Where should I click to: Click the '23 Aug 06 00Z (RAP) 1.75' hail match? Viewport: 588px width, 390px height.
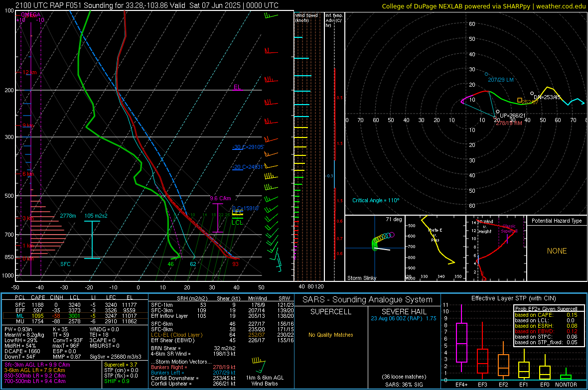tap(404, 318)
